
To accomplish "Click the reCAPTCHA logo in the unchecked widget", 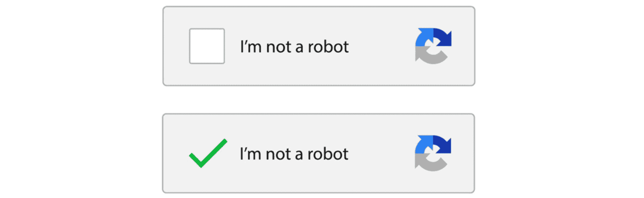I will tap(434, 46).
